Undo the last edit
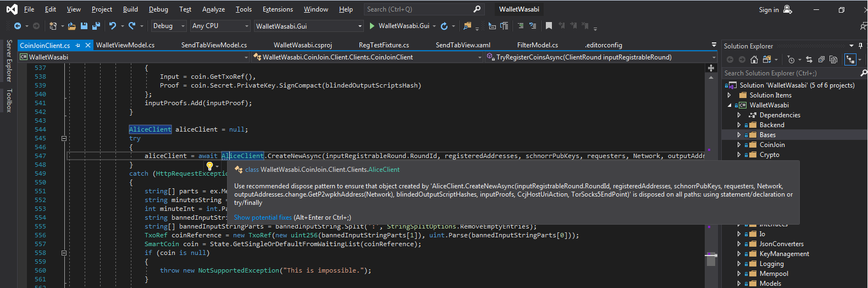Screen dimensions: 868x288 (x=113, y=26)
